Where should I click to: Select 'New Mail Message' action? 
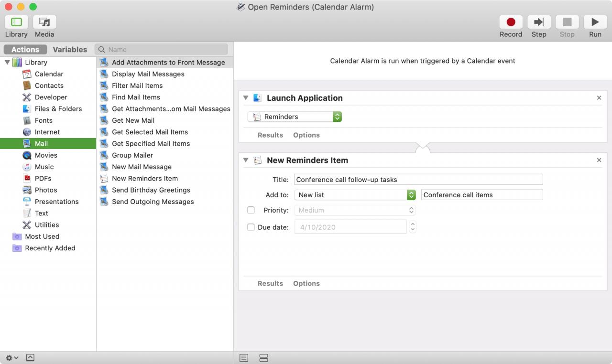click(165, 167)
